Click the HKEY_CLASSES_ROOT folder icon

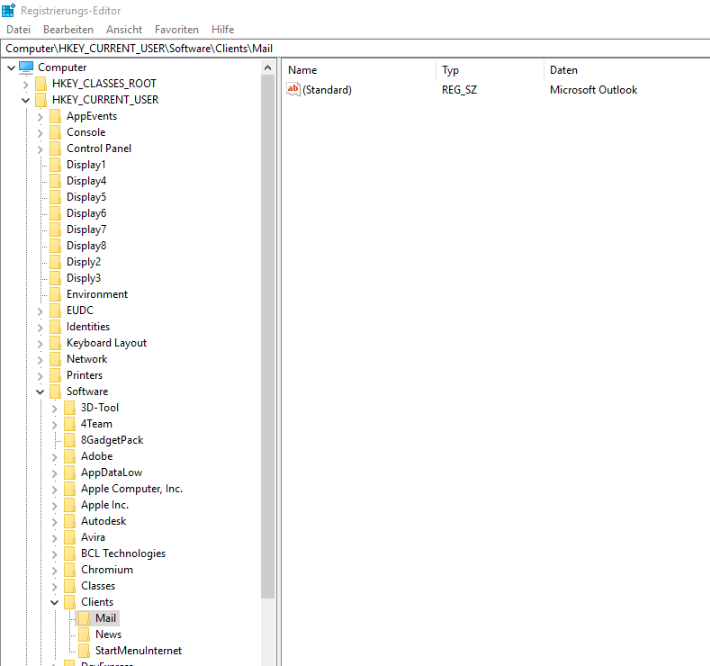(41, 84)
